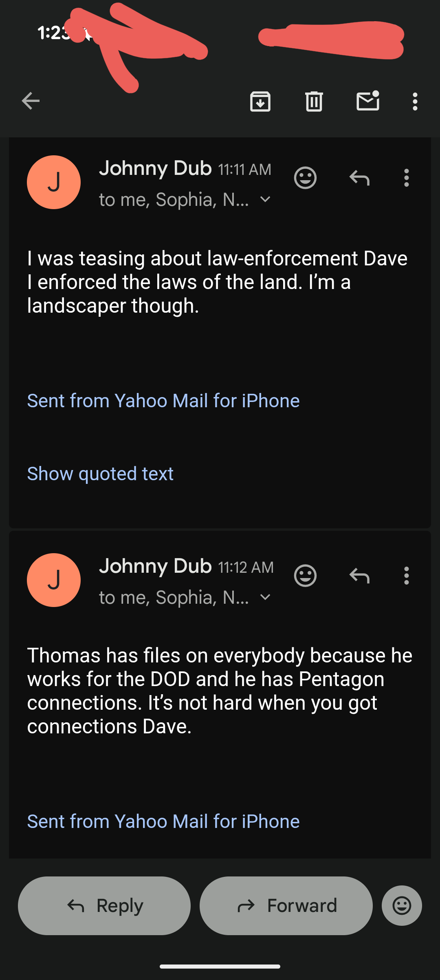This screenshot has width=440, height=980.
Task: Archive this email conversation
Action: (x=260, y=102)
